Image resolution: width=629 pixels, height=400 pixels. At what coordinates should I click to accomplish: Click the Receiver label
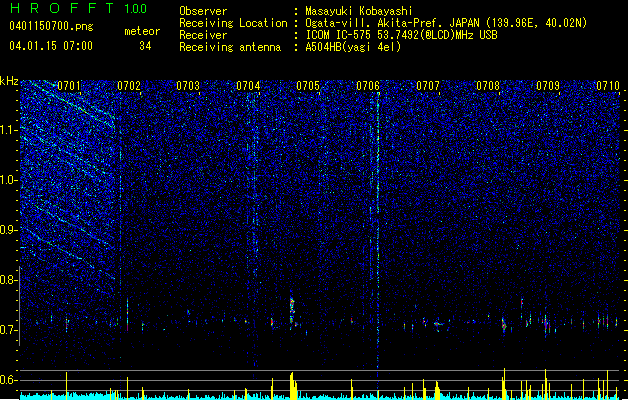click(x=203, y=35)
